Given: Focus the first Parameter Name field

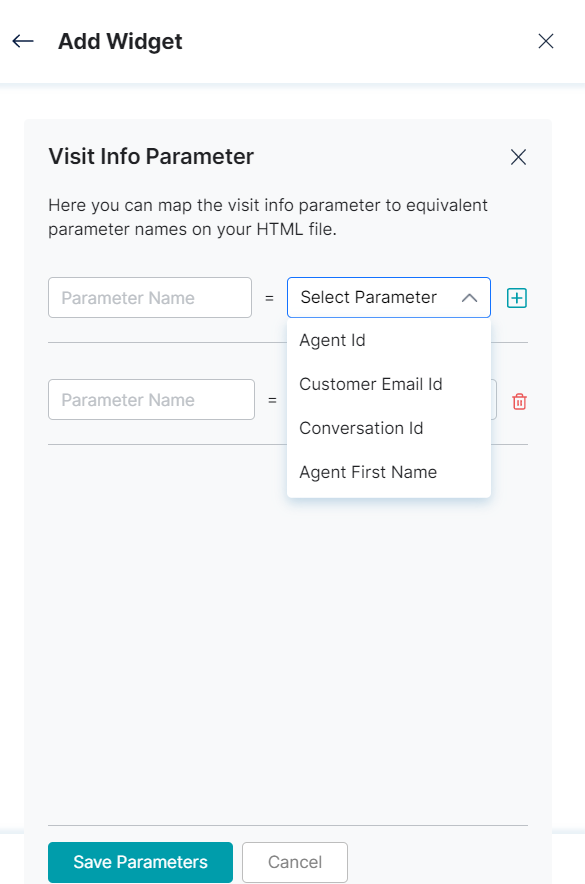Looking at the screenshot, I should click(x=150, y=297).
